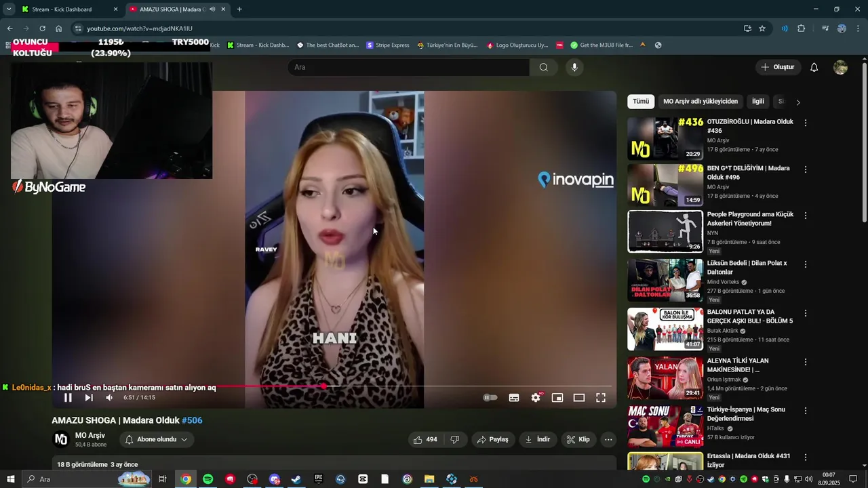Viewport: 868px width, 488px height.
Task: Open options for ALEYNA TİLKİ video
Action: 806,362
